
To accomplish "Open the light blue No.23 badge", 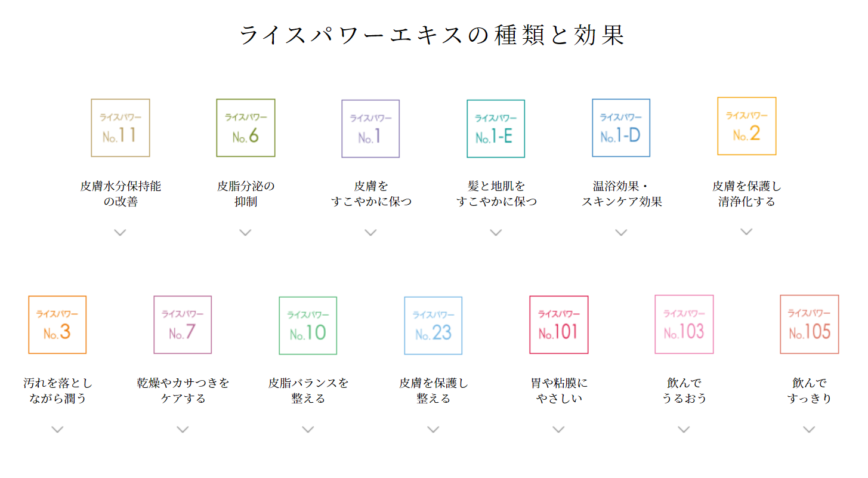I will click(x=433, y=325).
